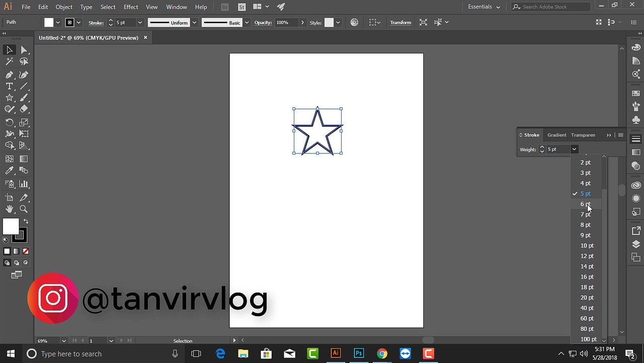Select the Selection tool arrow

(9, 50)
